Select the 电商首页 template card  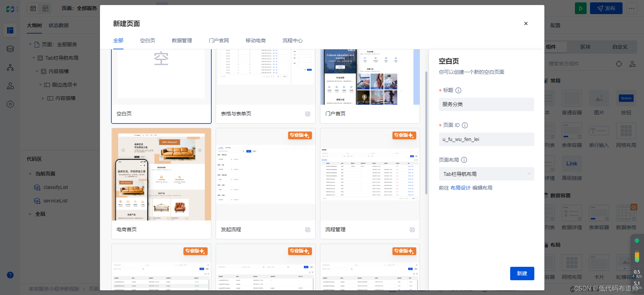click(161, 183)
